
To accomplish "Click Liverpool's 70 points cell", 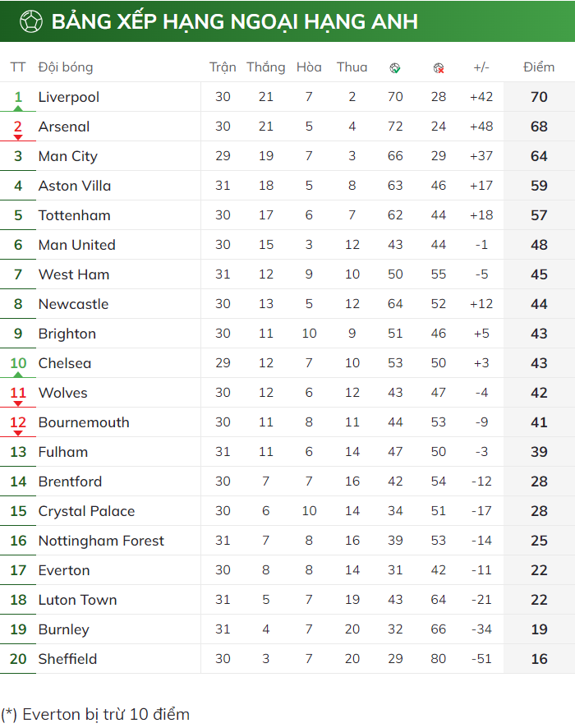I will (x=539, y=97).
